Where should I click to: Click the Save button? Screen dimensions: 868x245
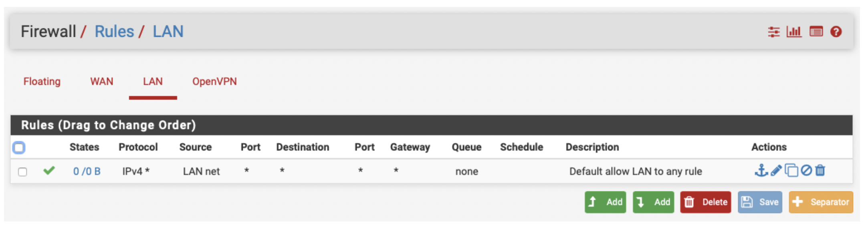pos(760,202)
